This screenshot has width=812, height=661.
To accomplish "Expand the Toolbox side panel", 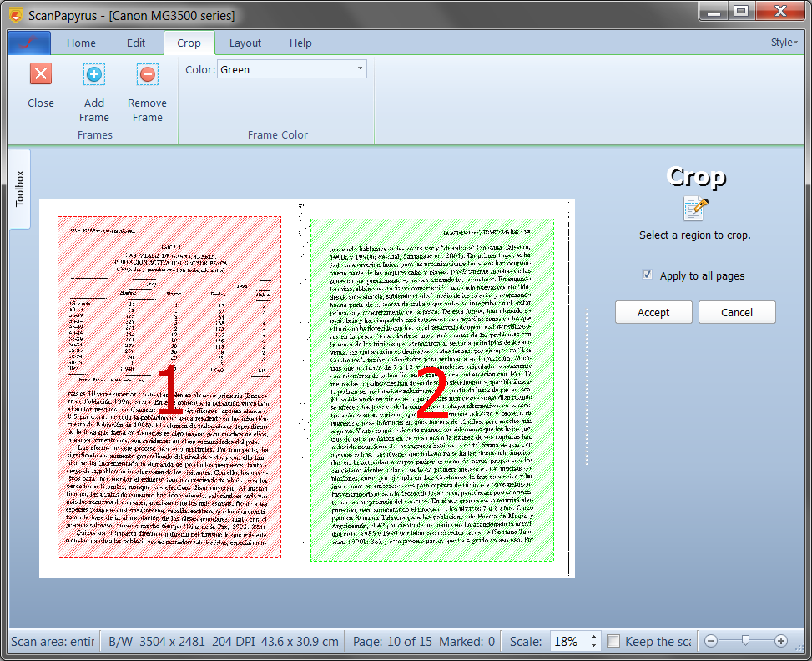I will (20, 189).
